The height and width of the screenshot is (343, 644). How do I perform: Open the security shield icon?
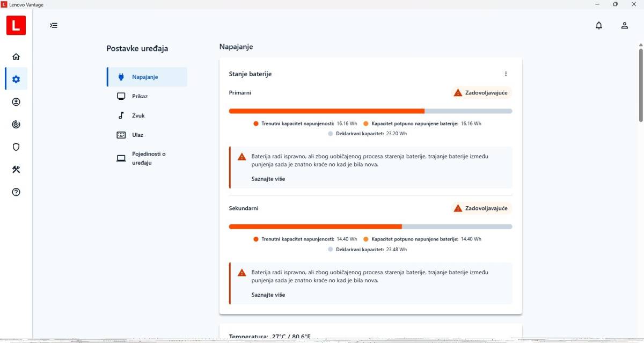click(x=16, y=147)
